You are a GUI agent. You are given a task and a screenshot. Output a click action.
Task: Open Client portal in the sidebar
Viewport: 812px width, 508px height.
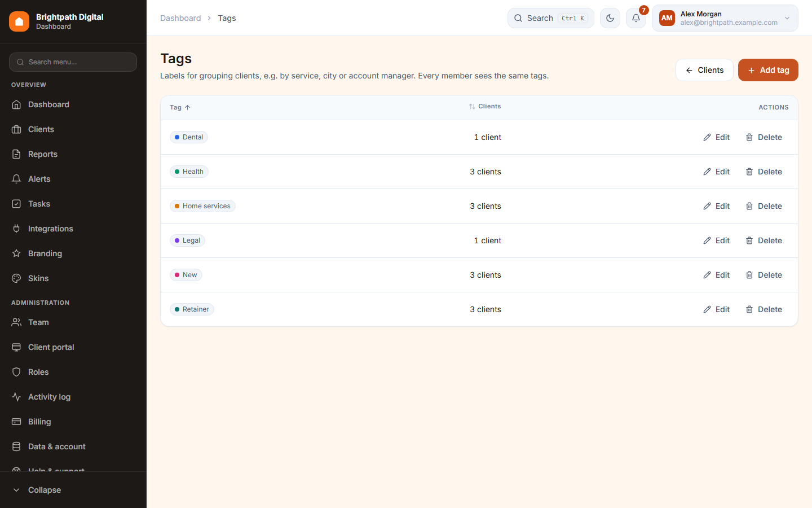pos(73,347)
